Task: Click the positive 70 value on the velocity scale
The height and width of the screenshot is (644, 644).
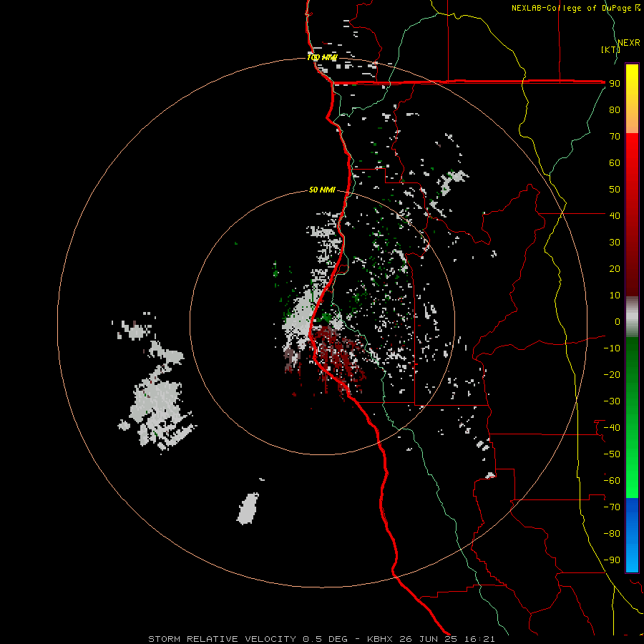Action: tap(615, 137)
